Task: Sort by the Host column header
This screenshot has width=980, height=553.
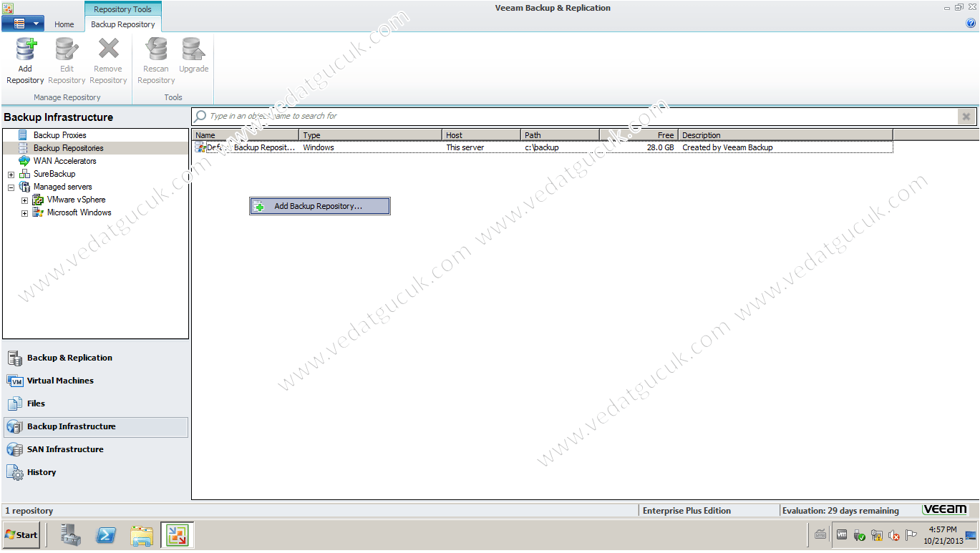Action: [x=482, y=135]
